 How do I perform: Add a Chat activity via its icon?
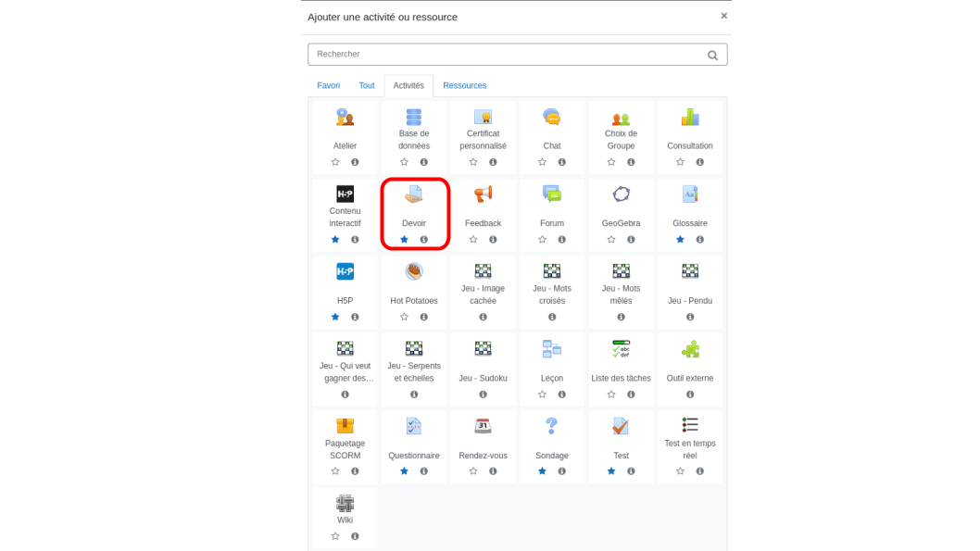point(552,117)
